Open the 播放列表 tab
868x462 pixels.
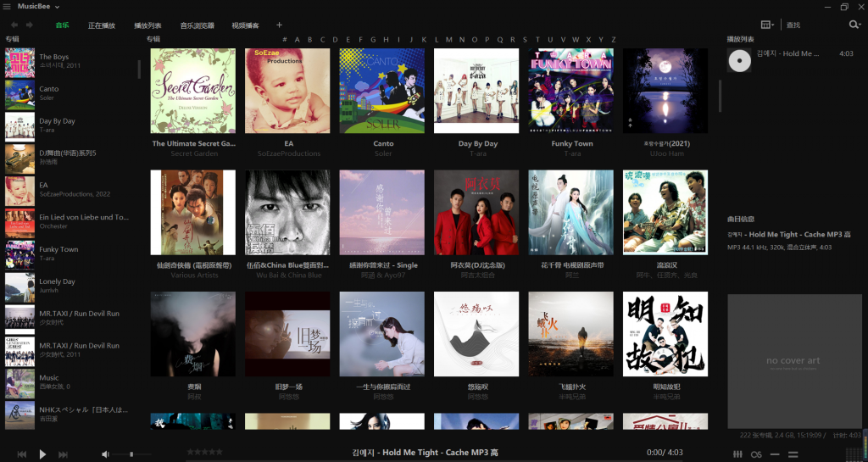(147, 25)
